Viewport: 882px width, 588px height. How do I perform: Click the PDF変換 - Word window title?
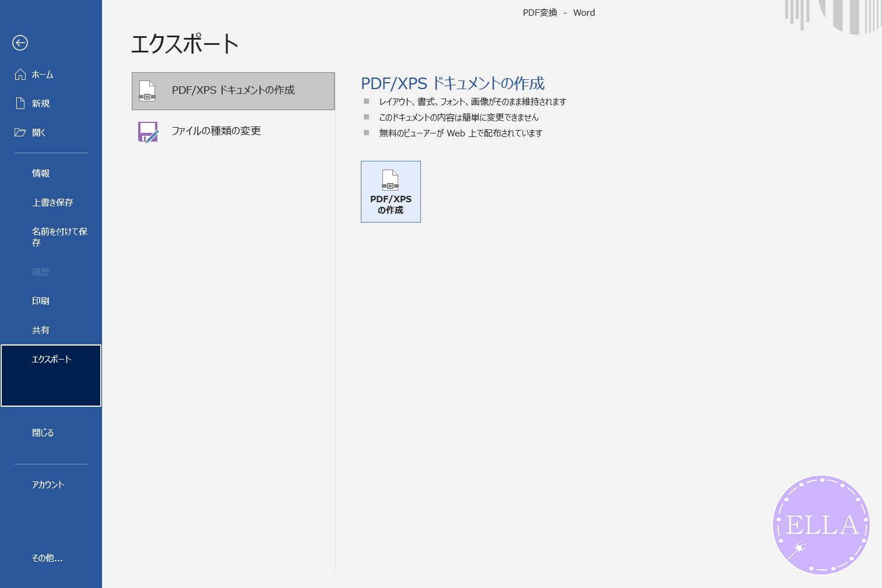[558, 12]
